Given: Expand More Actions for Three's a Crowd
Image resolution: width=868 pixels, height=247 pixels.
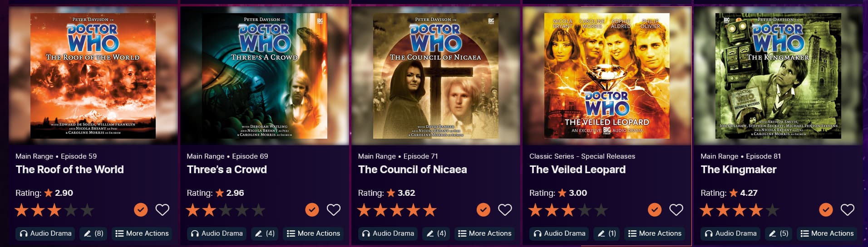Looking at the screenshot, I should click(x=313, y=233).
